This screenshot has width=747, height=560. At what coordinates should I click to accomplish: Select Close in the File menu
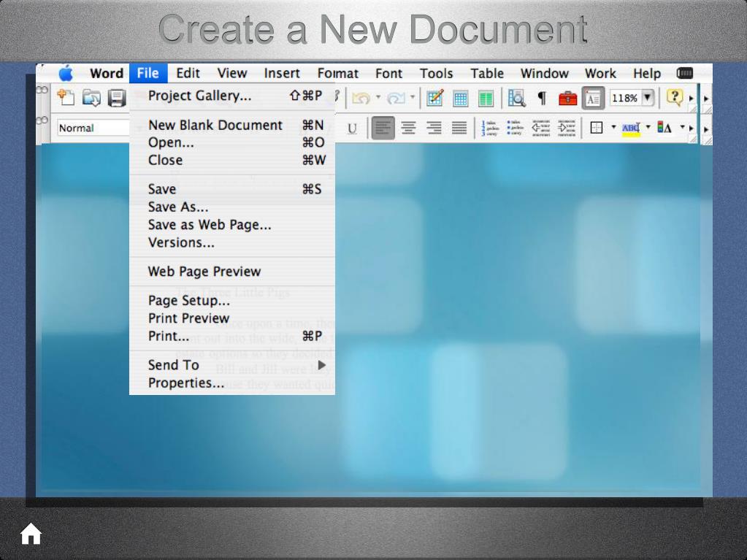pyautogui.click(x=232, y=161)
